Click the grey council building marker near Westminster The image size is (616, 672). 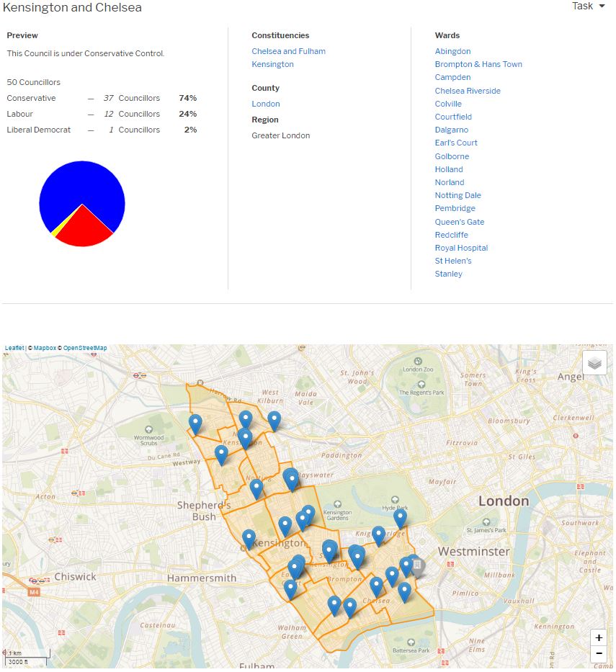point(416,567)
